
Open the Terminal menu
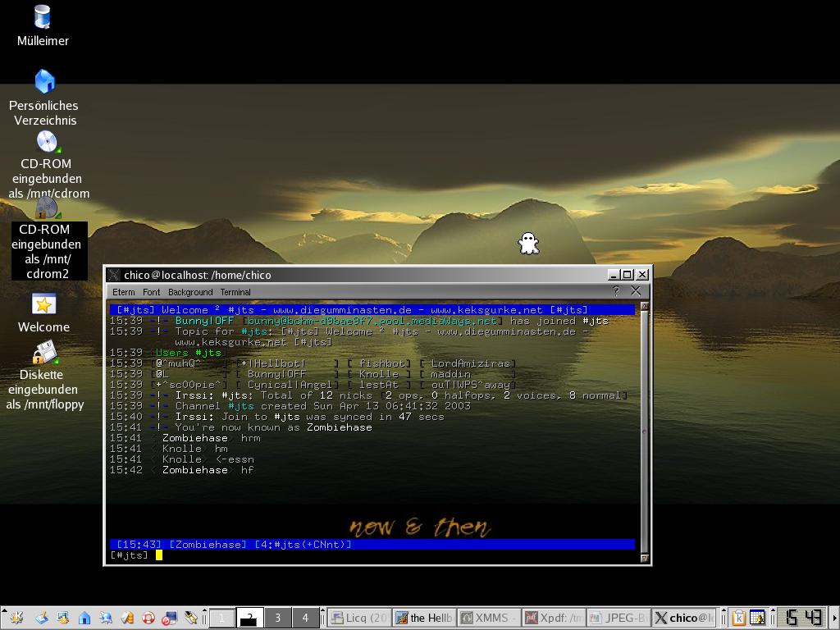[235, 292]
